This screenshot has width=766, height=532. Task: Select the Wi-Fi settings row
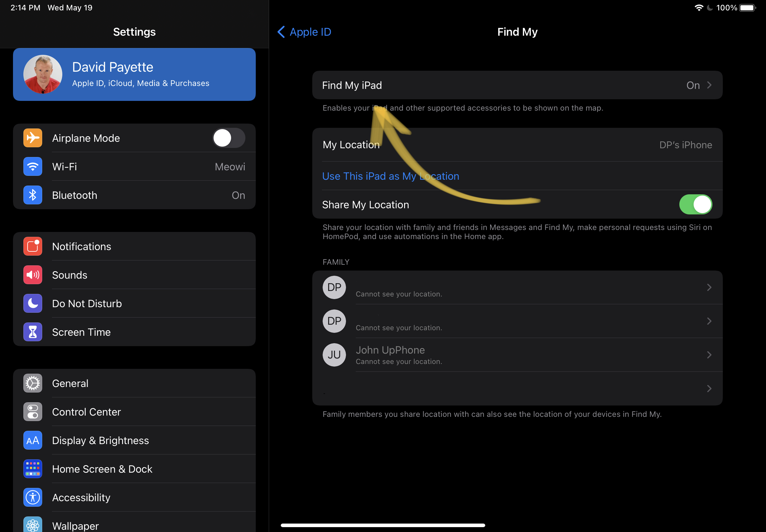click(x=135, y=166)
